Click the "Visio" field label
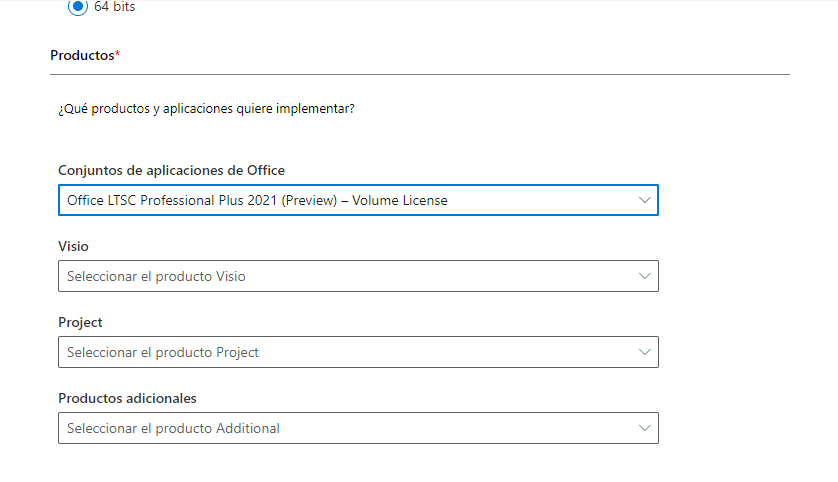Screen dimensions: 838x482 click(x=73, y=246)
